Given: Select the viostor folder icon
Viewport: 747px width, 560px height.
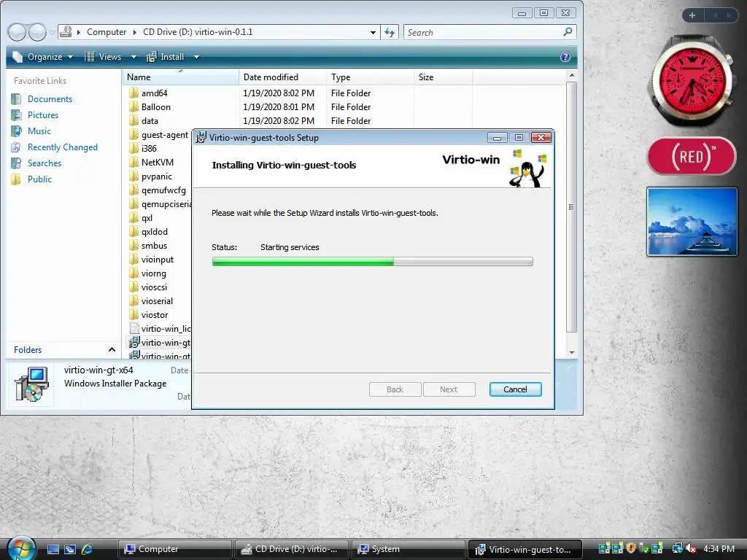Looking at the screenshot, I should point(134,315).
